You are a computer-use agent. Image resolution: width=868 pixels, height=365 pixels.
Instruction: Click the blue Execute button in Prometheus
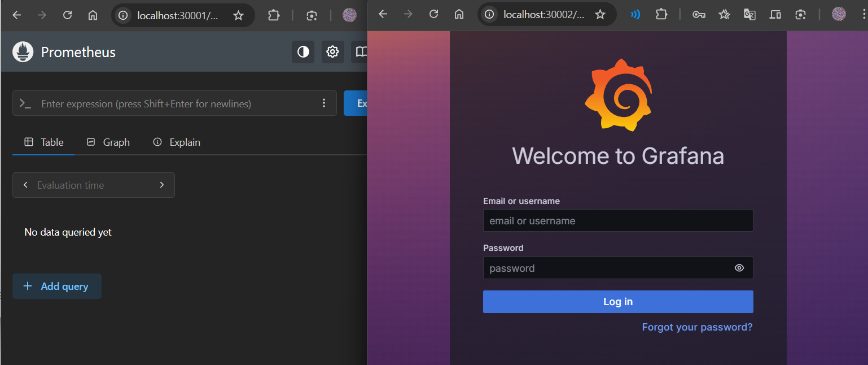point(356,103)
